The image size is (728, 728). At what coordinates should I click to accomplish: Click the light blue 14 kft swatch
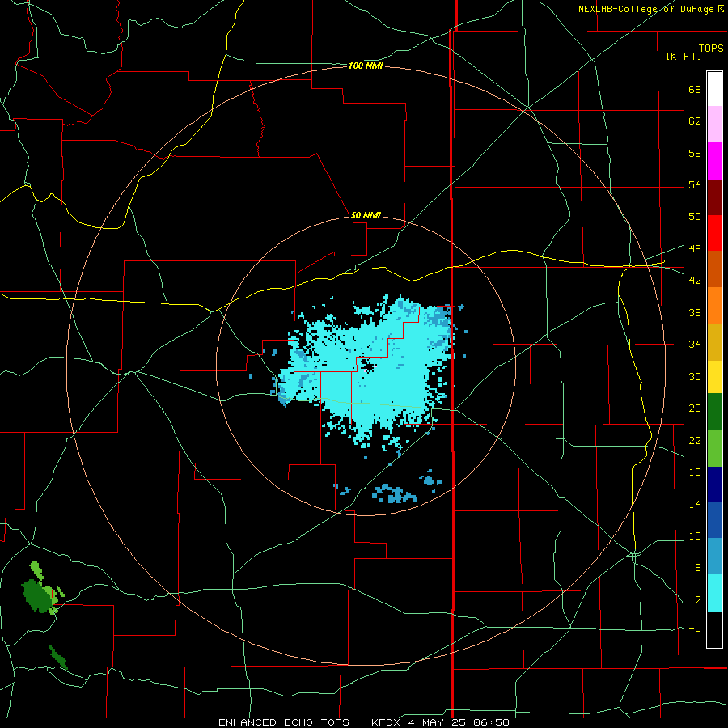(714, 556)
